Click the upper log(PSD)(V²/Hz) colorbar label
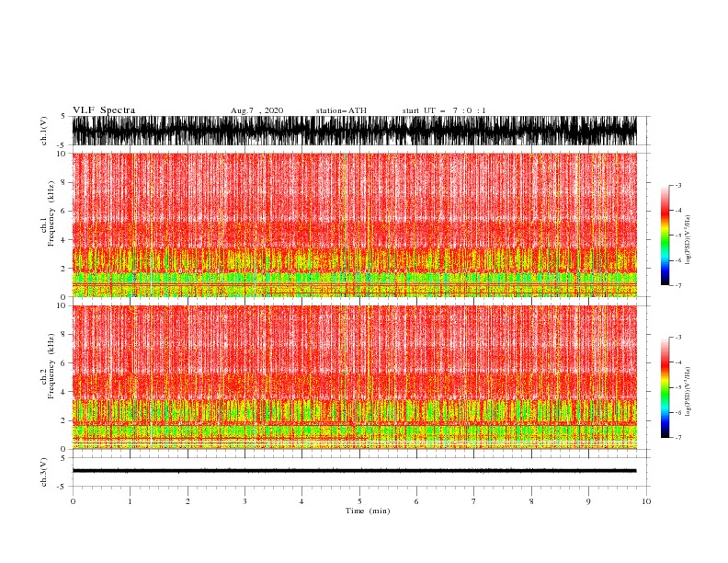The image size is (728, 563). (688, 240)
